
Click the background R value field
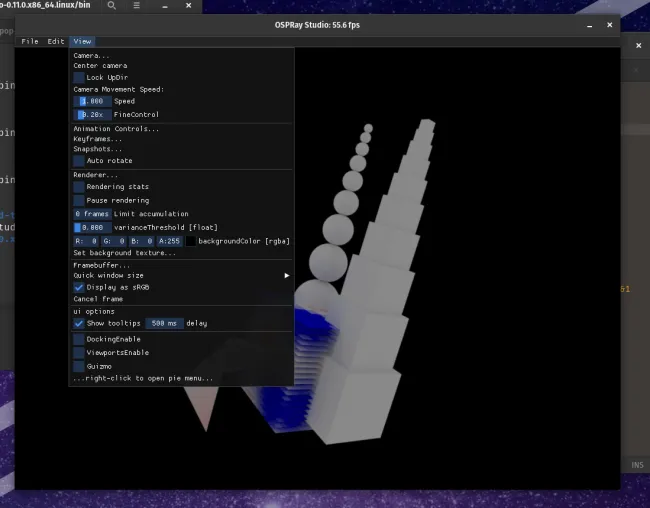coord(86,241)
